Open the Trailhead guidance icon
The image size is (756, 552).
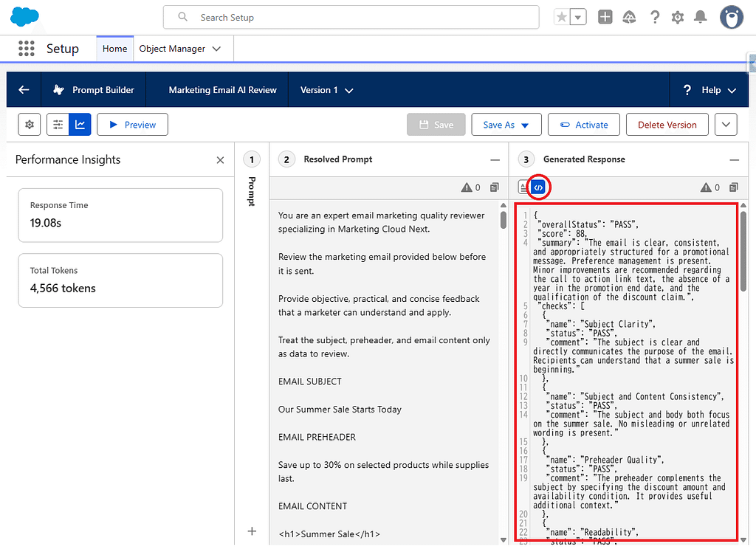click(629, 18)
